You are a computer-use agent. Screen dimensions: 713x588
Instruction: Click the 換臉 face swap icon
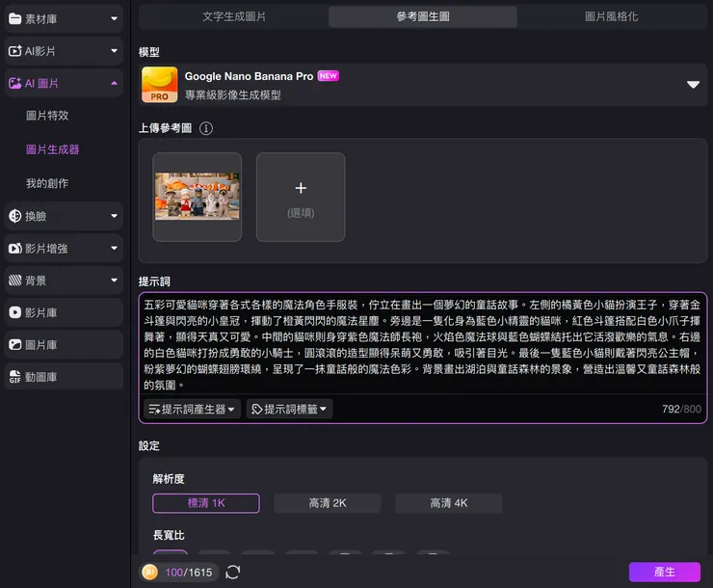[15, 216]
